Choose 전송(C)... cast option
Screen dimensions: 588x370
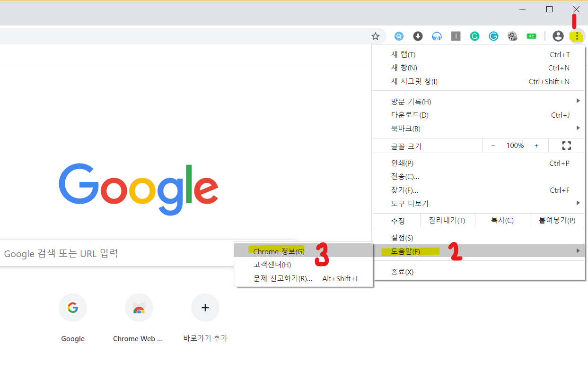[x=479, y=176]
